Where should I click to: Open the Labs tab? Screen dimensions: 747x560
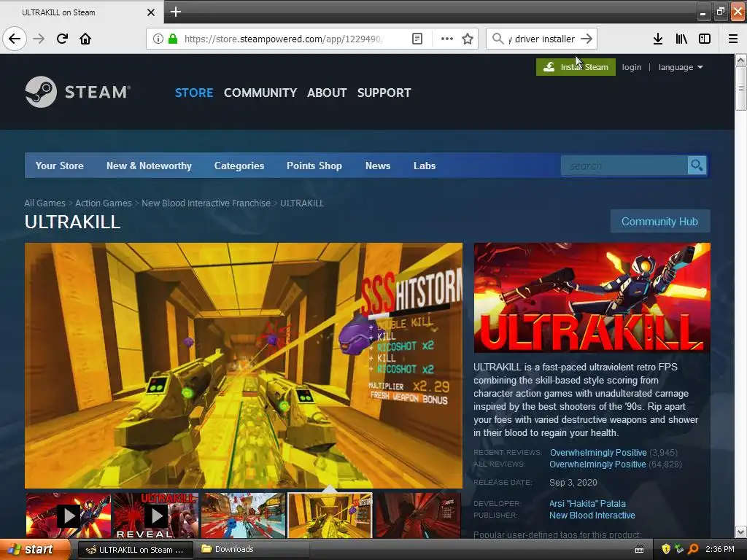tap(425, 166)
